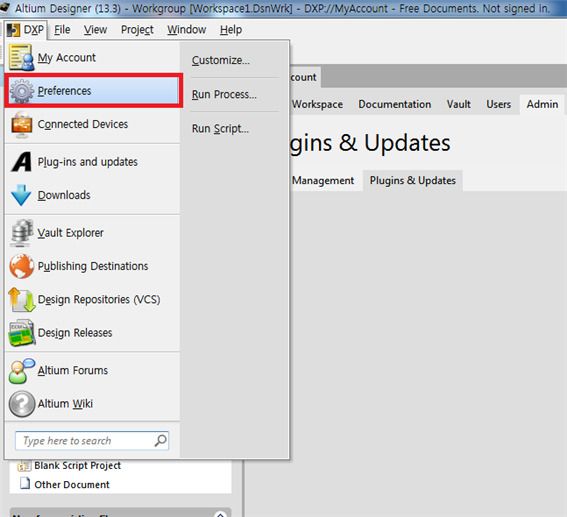567x517 pixels.
Task: Open the View menu
Action: click(x=95, y=29)
